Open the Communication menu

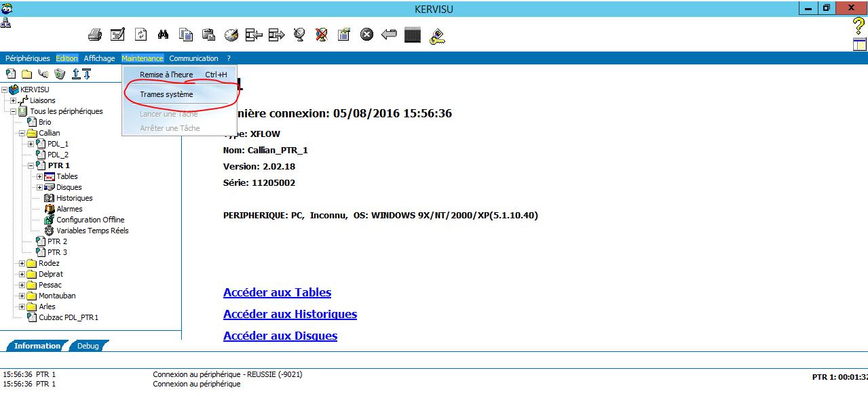coord(193,58)
